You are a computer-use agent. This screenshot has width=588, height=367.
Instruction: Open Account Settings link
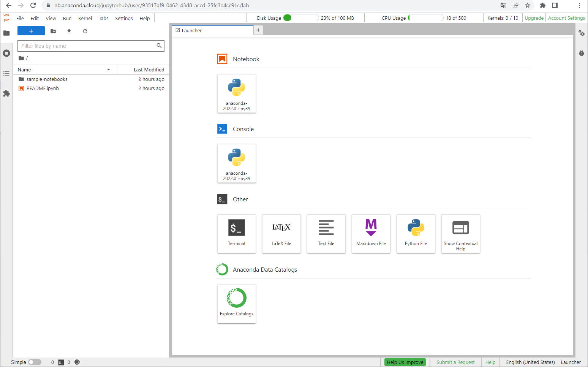pyautogui.click(x=566, y=18)
